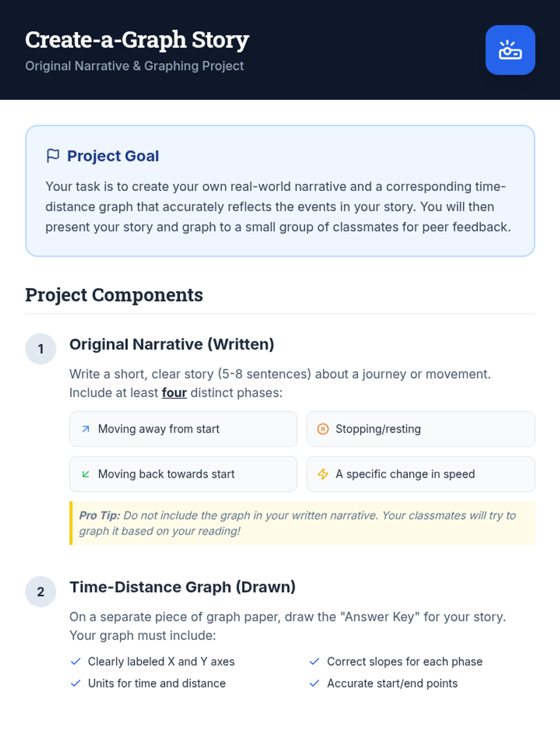Click the flag icon beside Project Goal
The image size is (560, 747).
(x=53, y=155)
